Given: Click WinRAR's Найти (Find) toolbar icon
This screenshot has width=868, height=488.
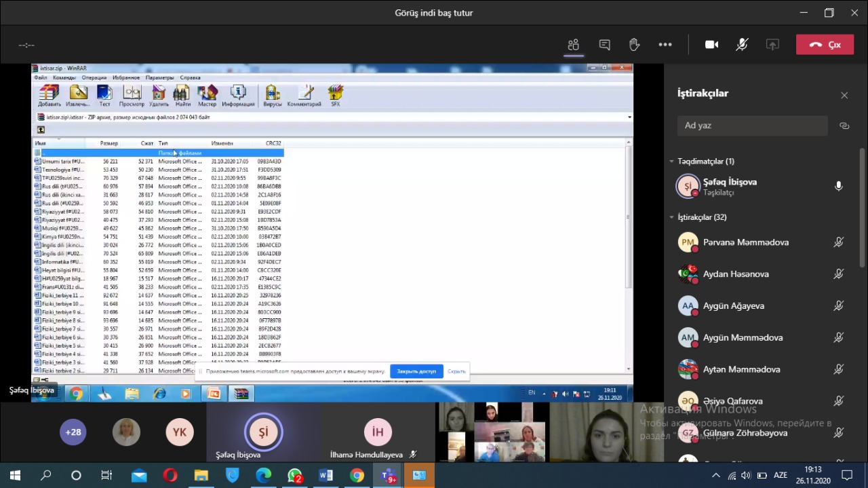Looking at the screenshot, I should click(182, 96).
